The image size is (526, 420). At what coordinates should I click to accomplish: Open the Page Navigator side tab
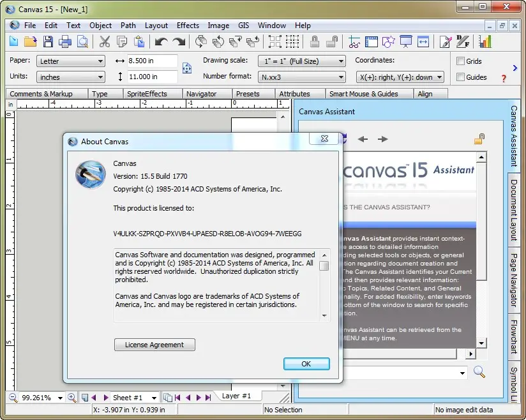click(514, 280)
